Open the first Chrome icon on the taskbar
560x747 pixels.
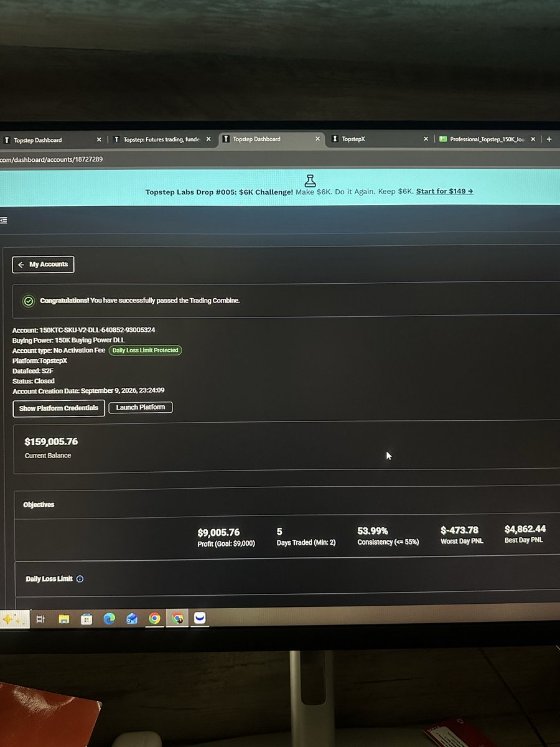[x=154, y=619]
